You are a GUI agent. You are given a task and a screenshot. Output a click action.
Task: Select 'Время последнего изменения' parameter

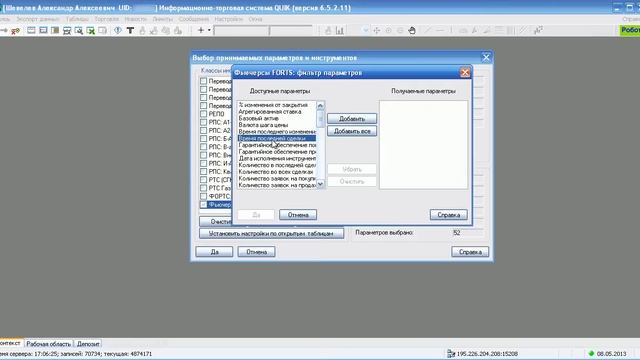click(277, 131)
